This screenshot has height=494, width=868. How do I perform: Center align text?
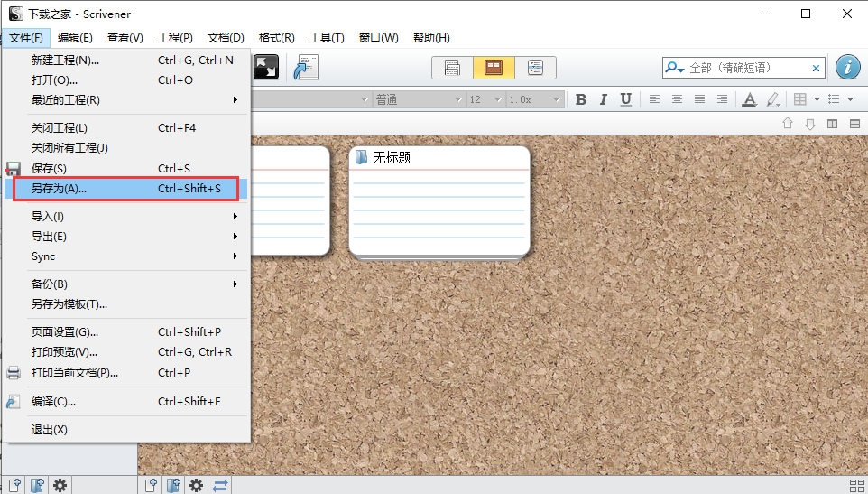[677, 99]
